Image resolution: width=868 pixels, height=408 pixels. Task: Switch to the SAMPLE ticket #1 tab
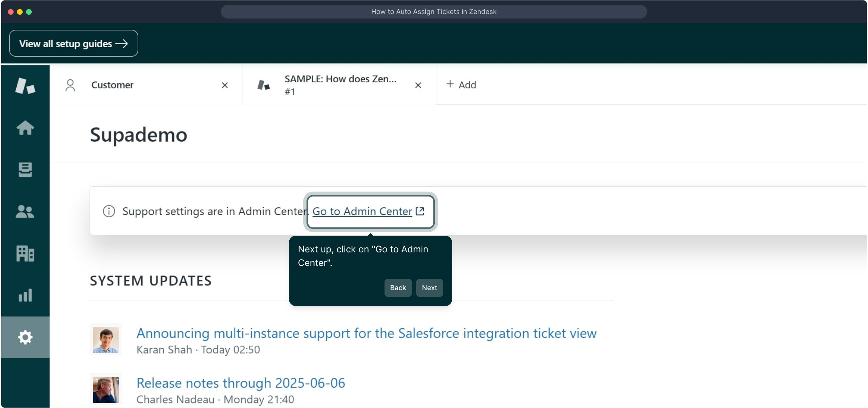click(x=340, y=85)
